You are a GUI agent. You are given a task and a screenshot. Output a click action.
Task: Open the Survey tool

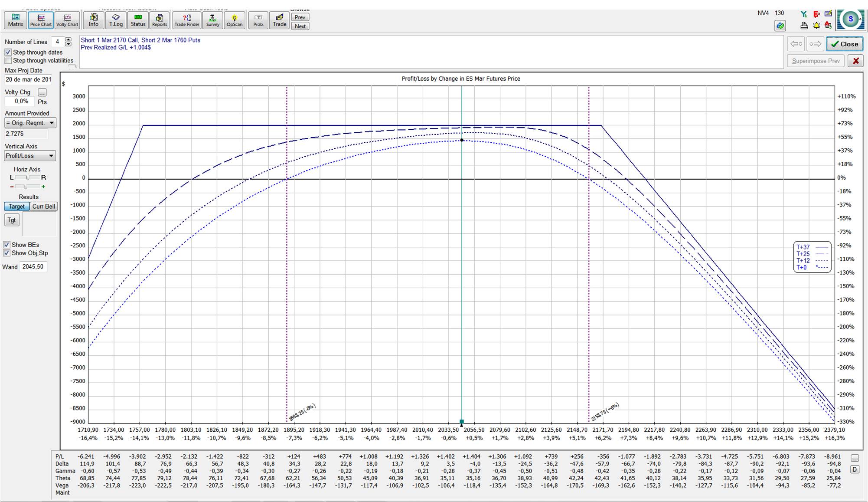(212, 20)
